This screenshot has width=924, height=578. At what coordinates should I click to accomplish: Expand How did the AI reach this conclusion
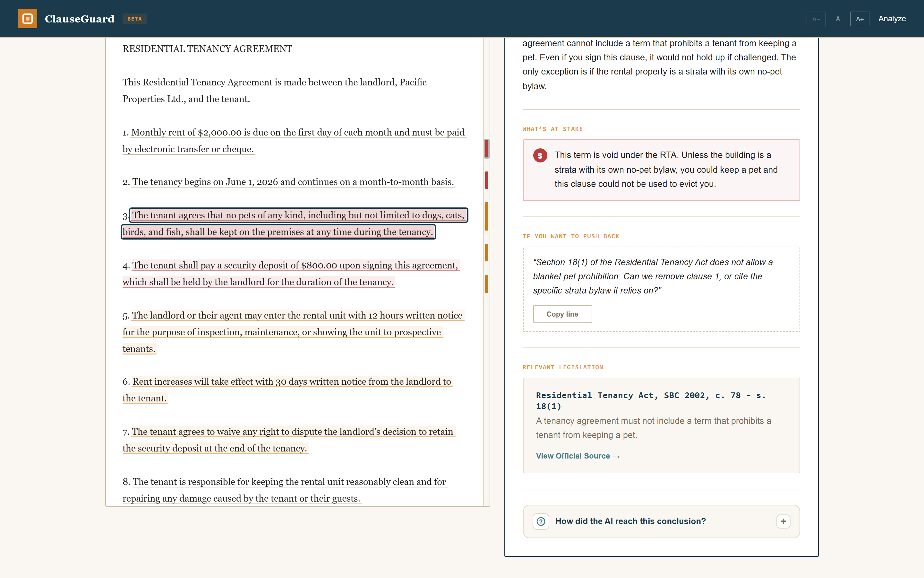[661, 521]
